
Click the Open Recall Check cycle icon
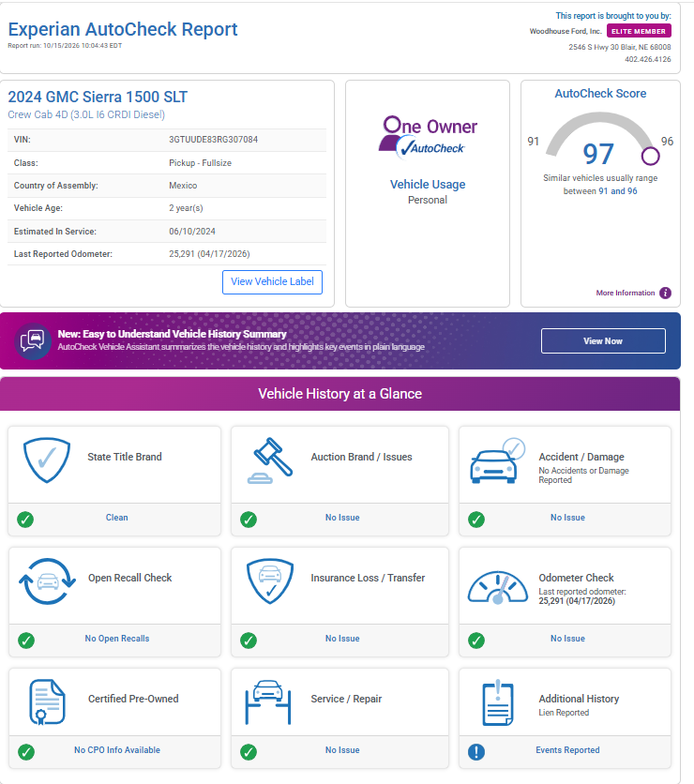(x=48, y=581)
